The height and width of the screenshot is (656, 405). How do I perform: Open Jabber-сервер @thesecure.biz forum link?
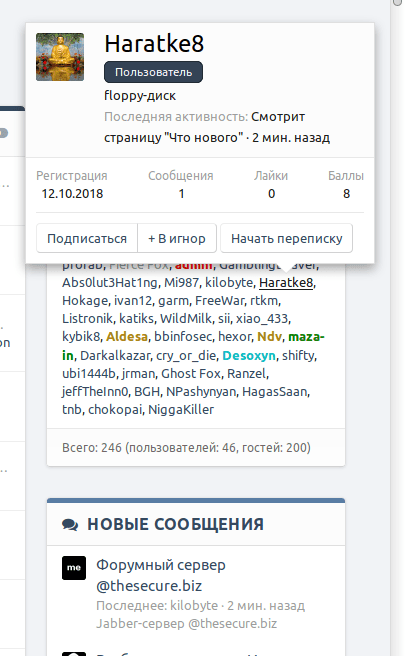187,624
